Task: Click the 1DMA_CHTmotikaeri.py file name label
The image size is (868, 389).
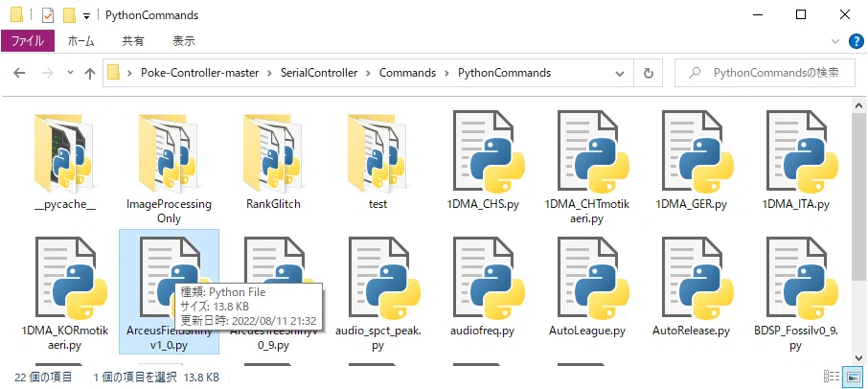Action: coord(586,212)
